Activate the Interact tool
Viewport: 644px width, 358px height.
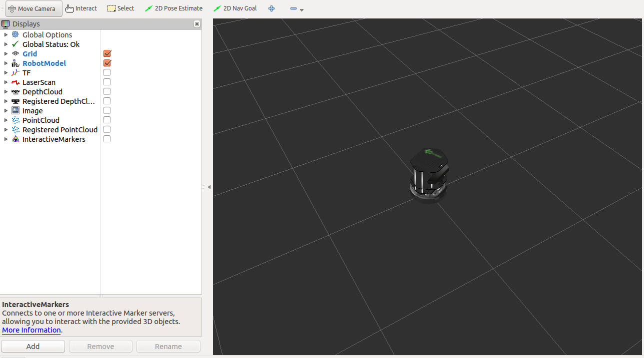coord(81,8)
